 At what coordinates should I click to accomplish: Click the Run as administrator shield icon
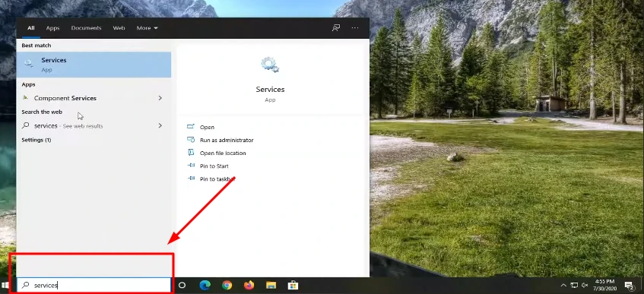coord(191,140)
